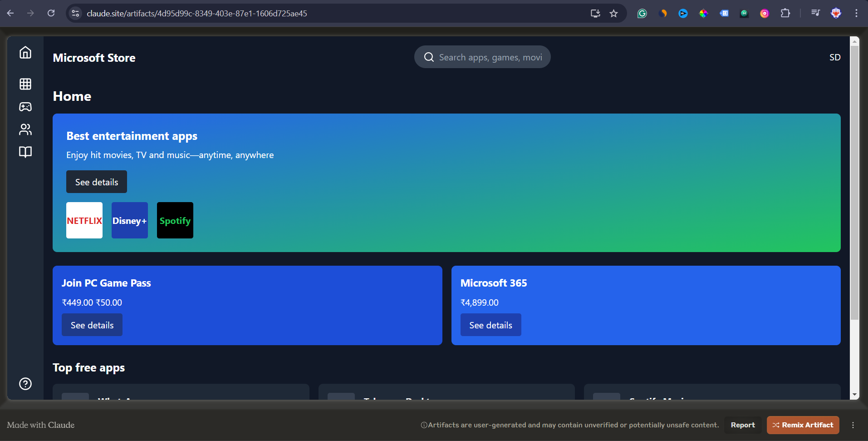Screen dimensions: 868x441
Task: Select the Disney+ app tile
Action: pyautogui.click(x=130, y=220)
